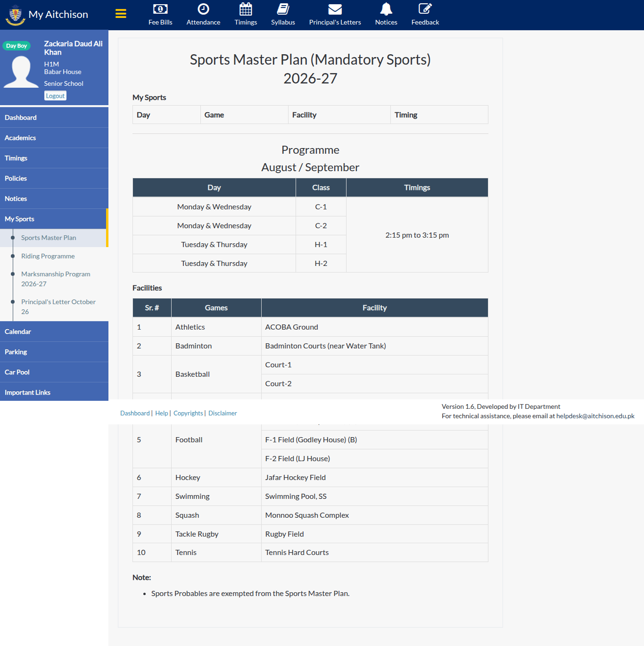Open Principal's Letters envelope icon
644x646 pixels.
coord(335,9)
